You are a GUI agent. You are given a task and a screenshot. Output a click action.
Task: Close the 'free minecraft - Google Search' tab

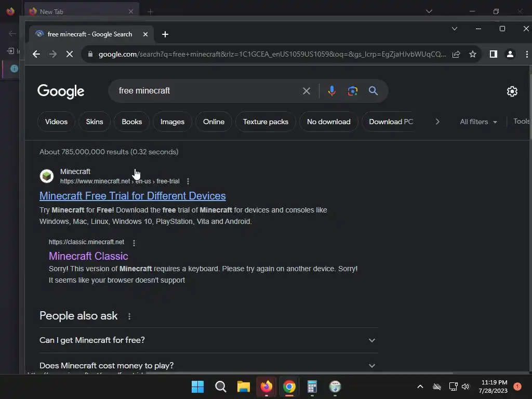click(145, 34)
